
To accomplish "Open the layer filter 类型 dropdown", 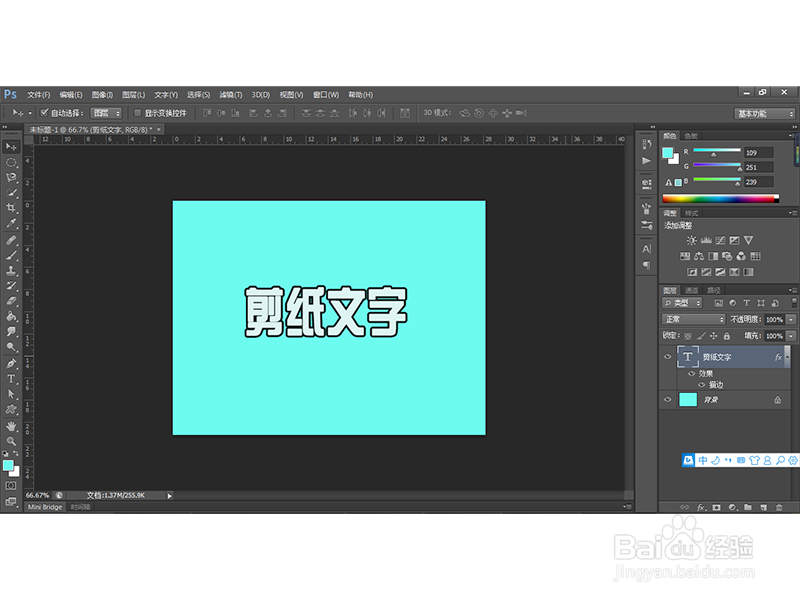I will [x=682, y=303].
